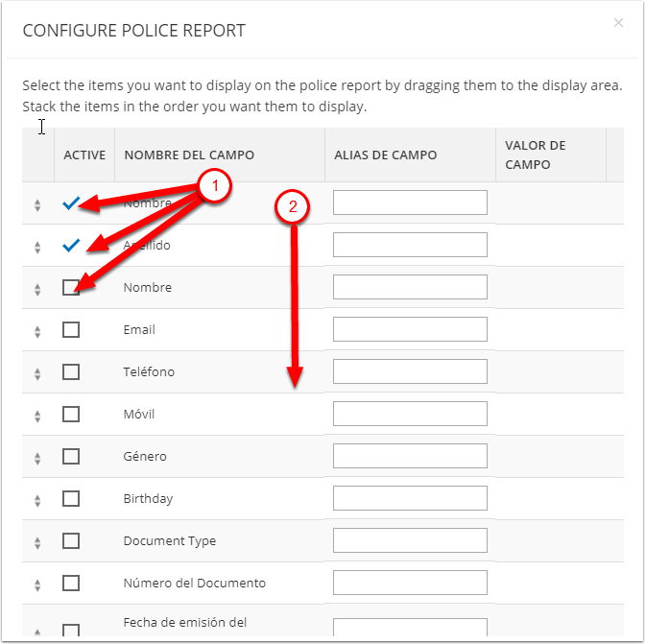Toggle the Birthday active checkbox
Screen dimensions: 645x644
(x=71, y=499)
